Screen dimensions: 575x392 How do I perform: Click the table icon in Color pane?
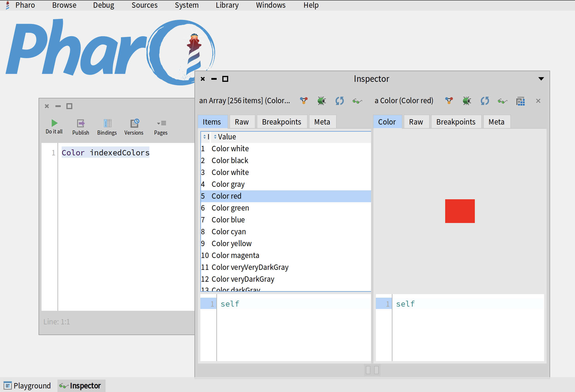click(x=520, y=101)
